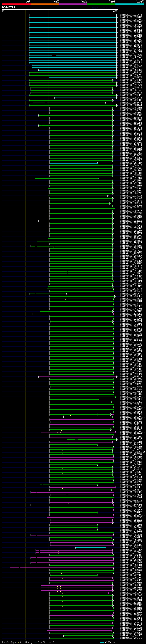
Task: Select the UniRef100_B7IJZ7 label
Action: tap(131, 342)
